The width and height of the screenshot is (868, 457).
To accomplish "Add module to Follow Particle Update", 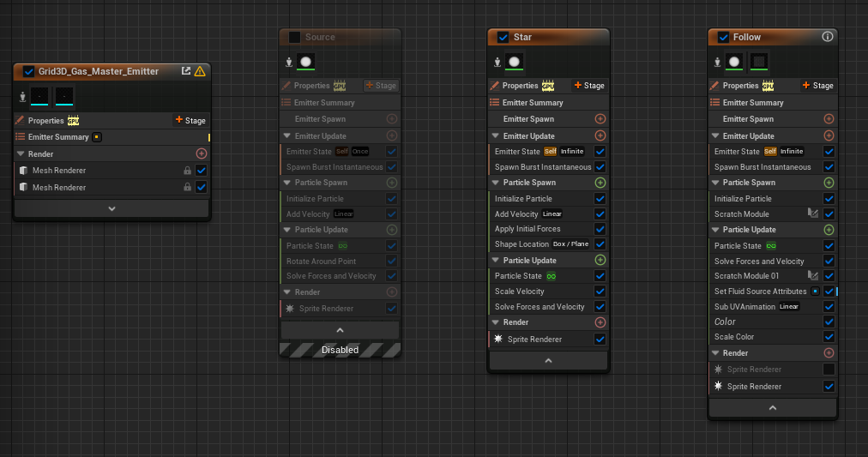I will (829, 230).
